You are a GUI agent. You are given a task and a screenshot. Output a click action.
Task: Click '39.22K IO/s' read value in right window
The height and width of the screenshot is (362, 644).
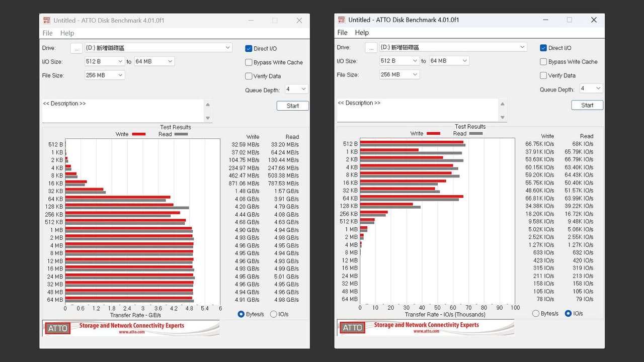(579, 206)
